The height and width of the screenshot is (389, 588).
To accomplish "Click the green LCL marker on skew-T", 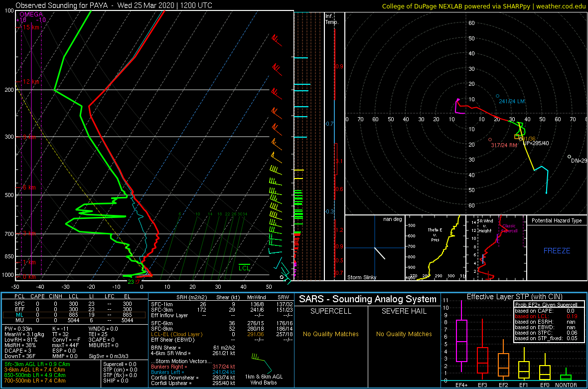I will tap(244, 268).
